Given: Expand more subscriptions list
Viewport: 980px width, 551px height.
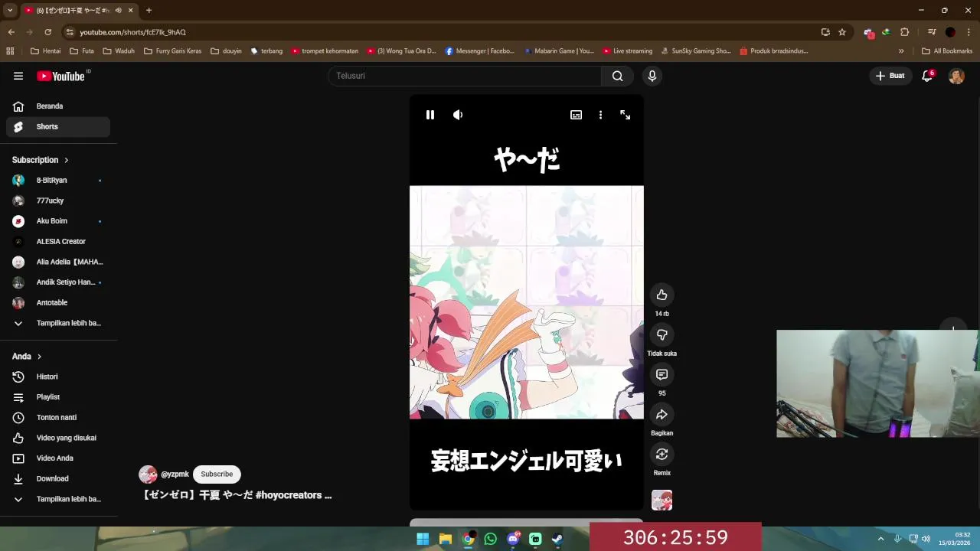Looking at the screenshot, I should tap(58, 323).
